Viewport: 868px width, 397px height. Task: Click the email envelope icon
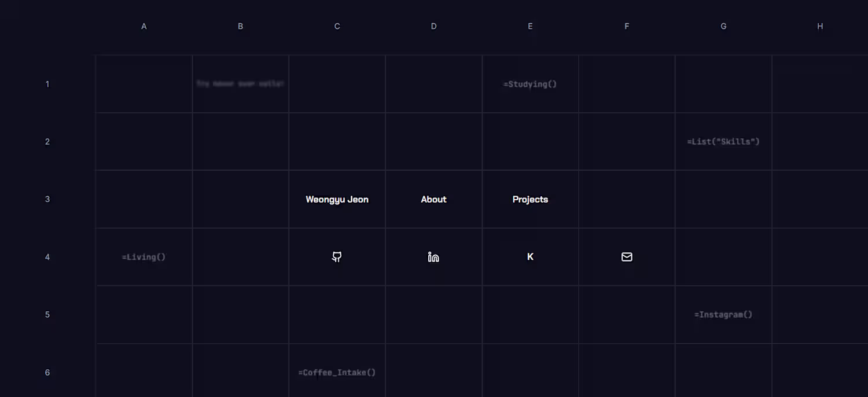627,257
